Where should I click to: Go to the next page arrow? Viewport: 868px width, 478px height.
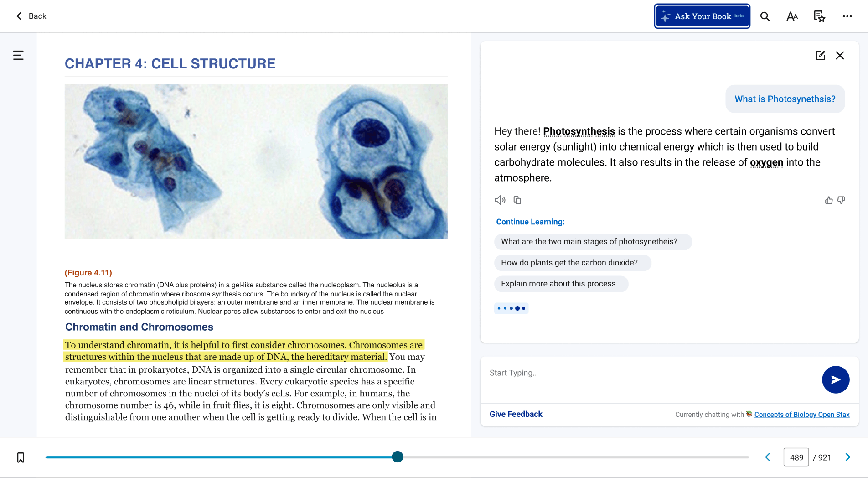pos(848,457)
